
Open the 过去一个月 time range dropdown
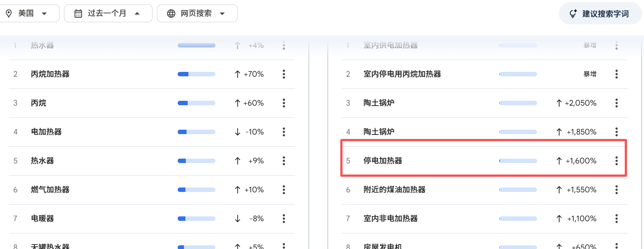point(137,14)
